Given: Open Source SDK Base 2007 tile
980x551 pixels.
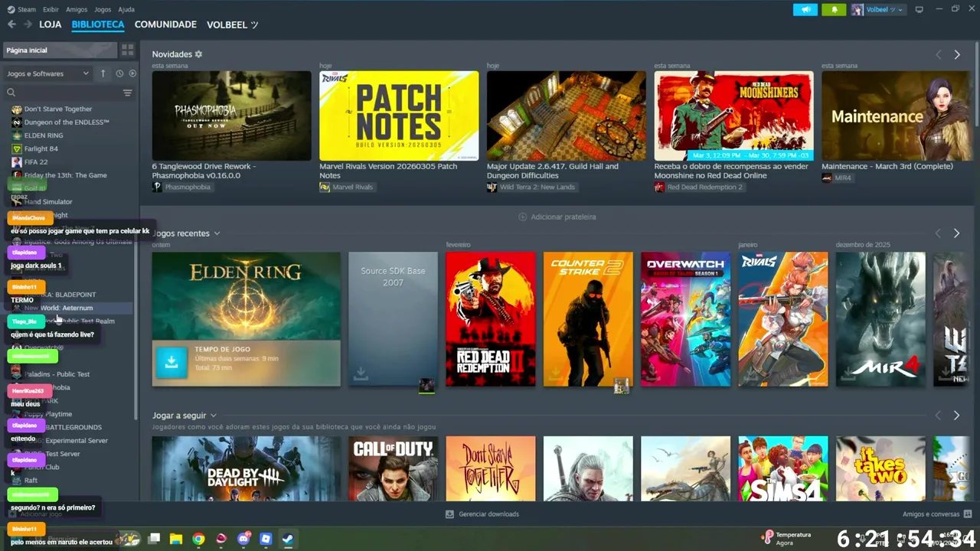Looking at the screenshot, I should pyautogui.click(x=393, y=319).
